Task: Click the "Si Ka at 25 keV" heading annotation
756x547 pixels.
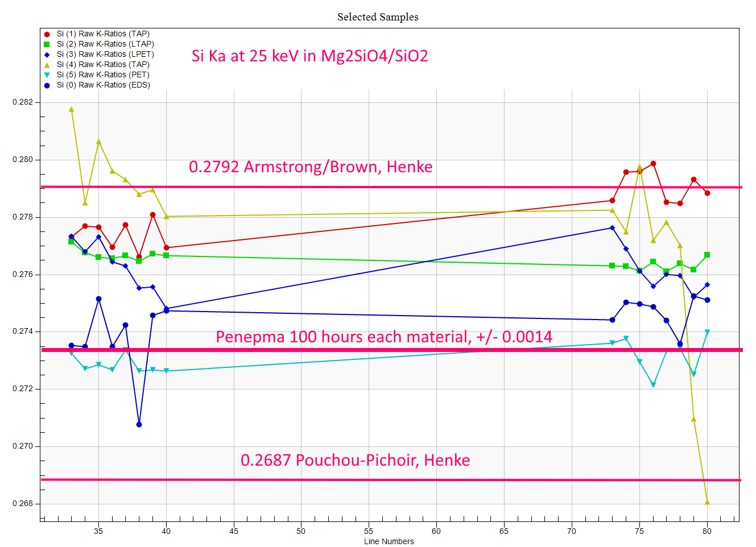Action: pyautogui.click(x=309, y=56)
